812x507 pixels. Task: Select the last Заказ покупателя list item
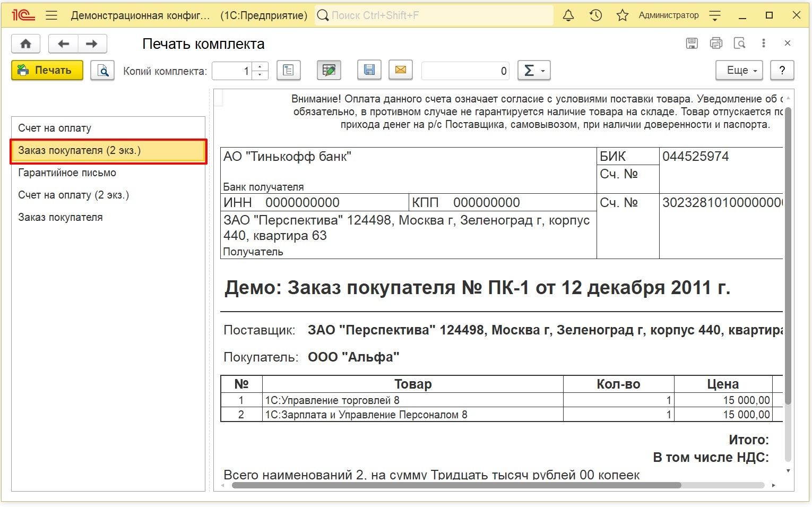(x=108, y=217)
